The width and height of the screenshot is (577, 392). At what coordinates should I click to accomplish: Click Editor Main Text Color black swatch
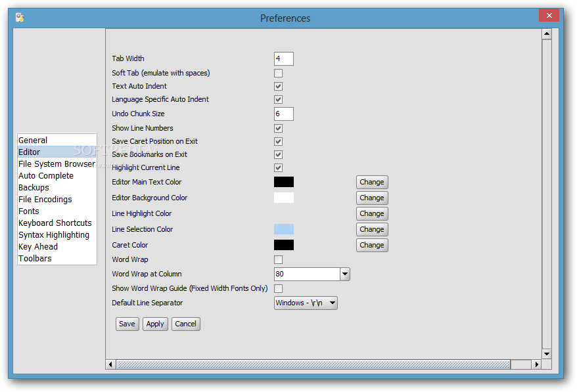click(284, 182)
